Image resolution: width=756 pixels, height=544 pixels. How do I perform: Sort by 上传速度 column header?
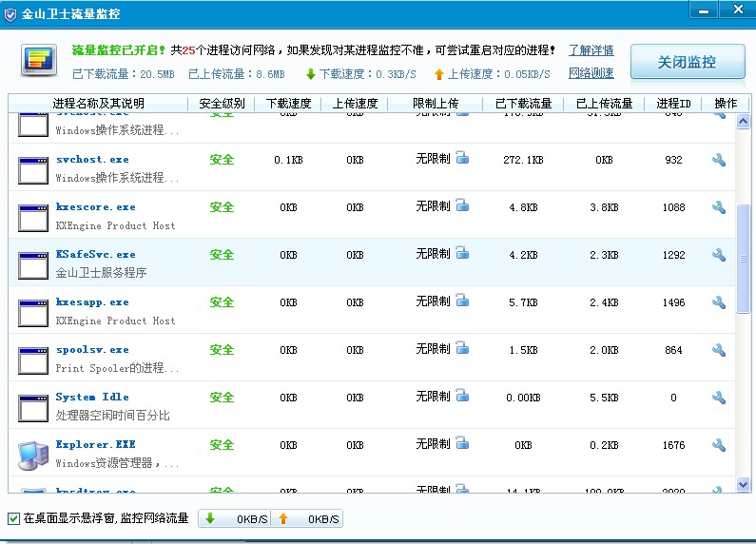pyautogui.click(x=355, y=104)
